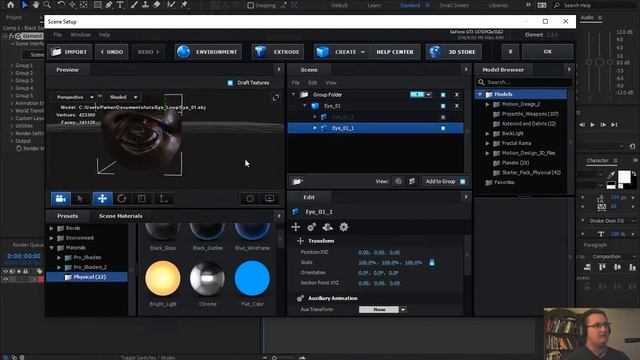The height and width of the screenshot is (360, 640).
Task: Expand the selected Eye_01_1 node
Action: (315, 128)
